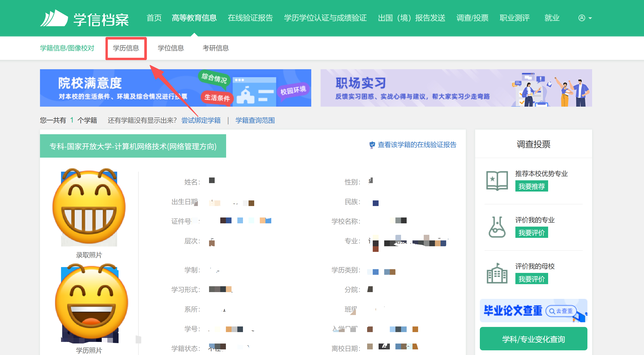Open the 院校满意度 banner
The height and width of the screenshot is (355, 644).
176,88
